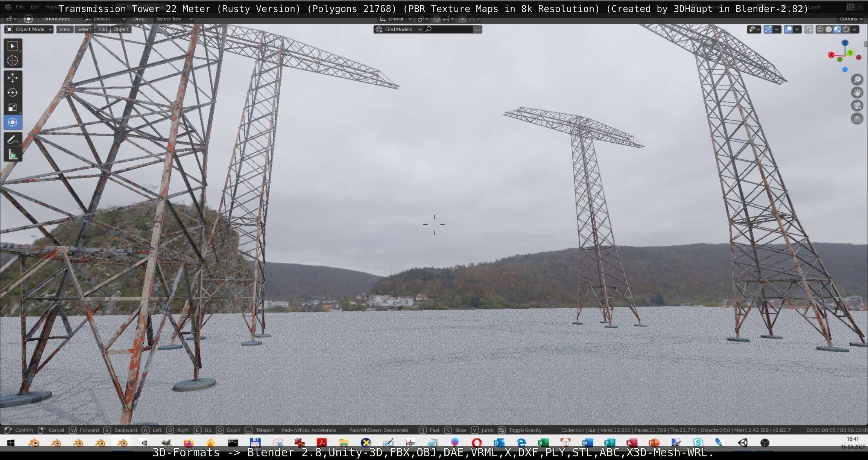Click the 'Verts:13,600' statistics text
This screenshot has width=868, height=460.
tap(616, 430)
